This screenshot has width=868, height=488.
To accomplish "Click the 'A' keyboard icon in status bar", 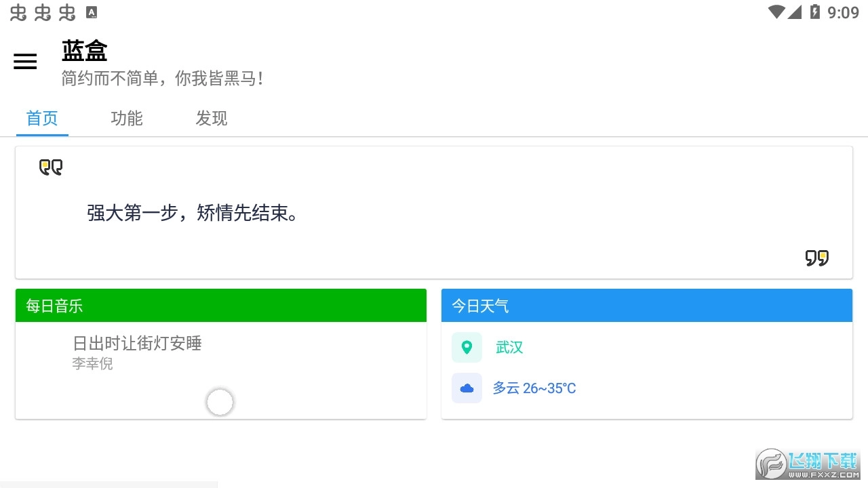I will (90, 12).
